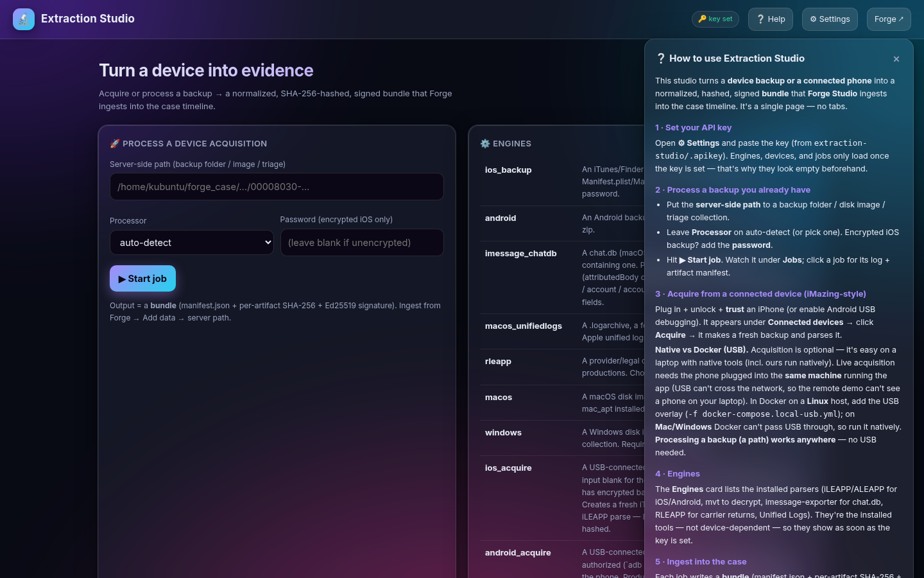Click the '3 · Acquire from a connected device' heading
This screenshot has height=578, width=924.
pyautogui.click(x=760, y=294)
